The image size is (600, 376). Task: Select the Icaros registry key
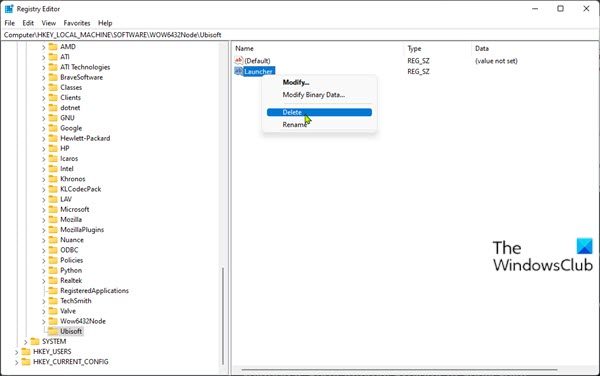69,158
